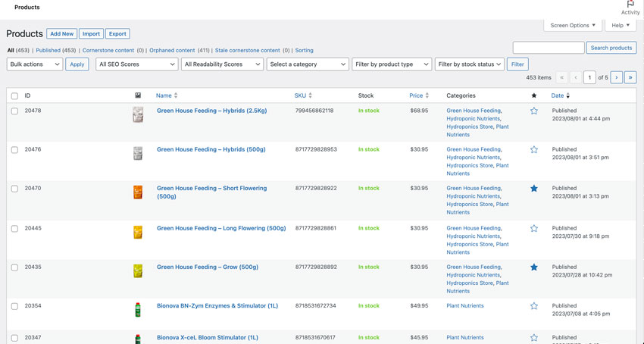Click the Add New product button
Viewport: 644px width, 344px height.
pyautogui.click(x=61, y=33)
